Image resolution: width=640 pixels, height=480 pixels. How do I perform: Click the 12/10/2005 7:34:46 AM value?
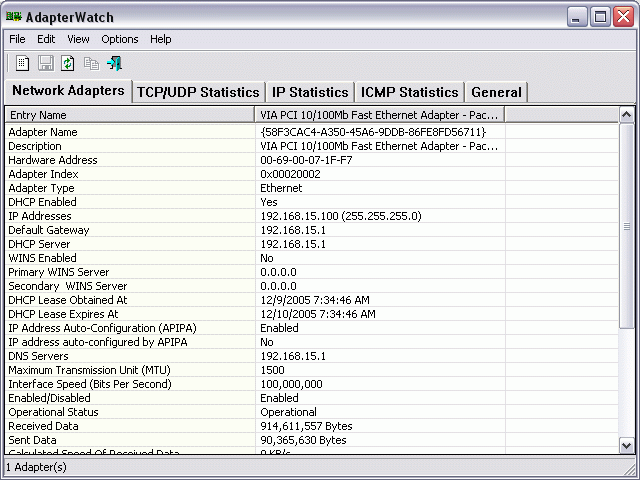318,314
